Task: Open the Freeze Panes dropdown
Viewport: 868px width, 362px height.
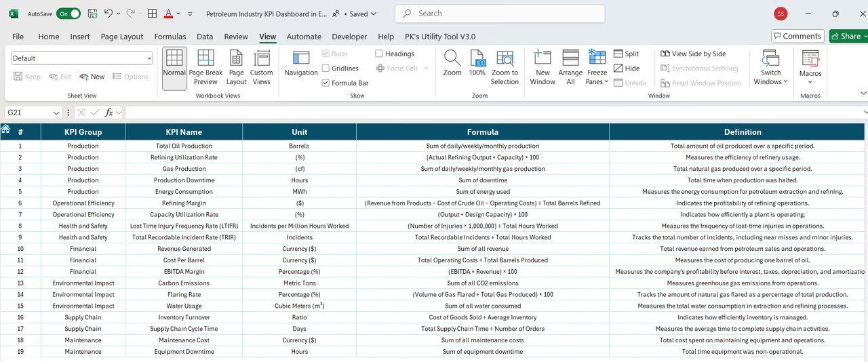Action: 597,68
